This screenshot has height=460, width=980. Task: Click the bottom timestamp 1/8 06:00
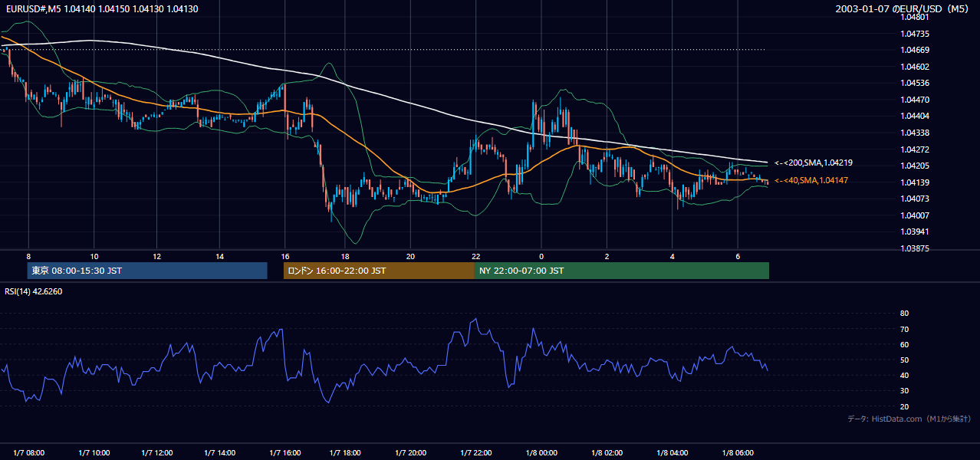(738, 452)
